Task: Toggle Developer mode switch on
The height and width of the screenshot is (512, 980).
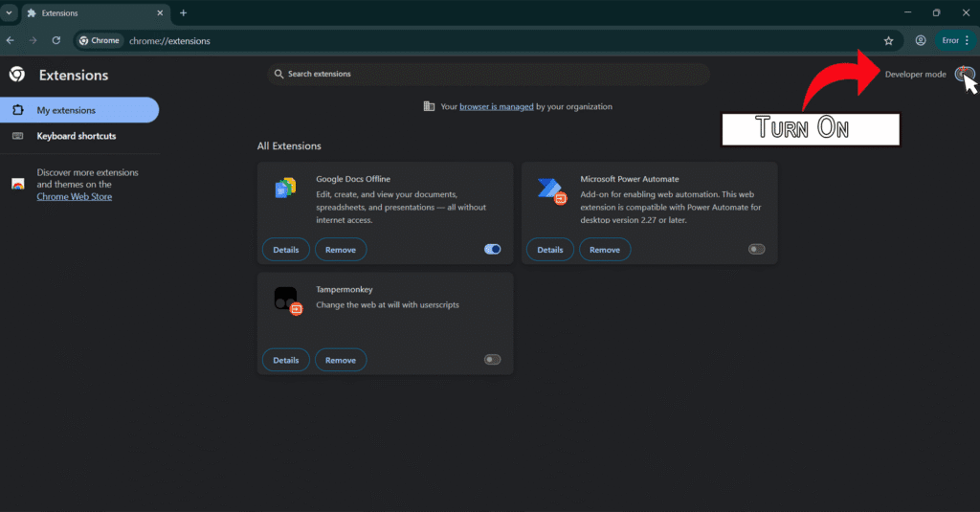Action: (x=964, y=75)
